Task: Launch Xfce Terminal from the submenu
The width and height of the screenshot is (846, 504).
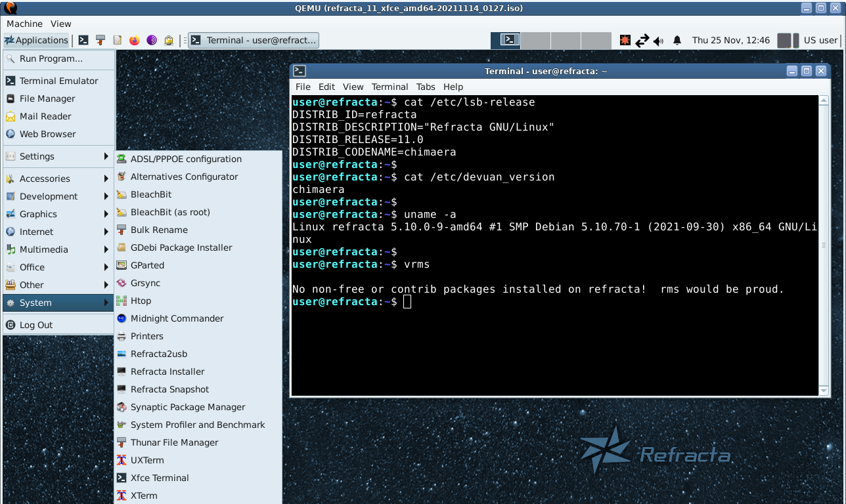Action: 198,478
